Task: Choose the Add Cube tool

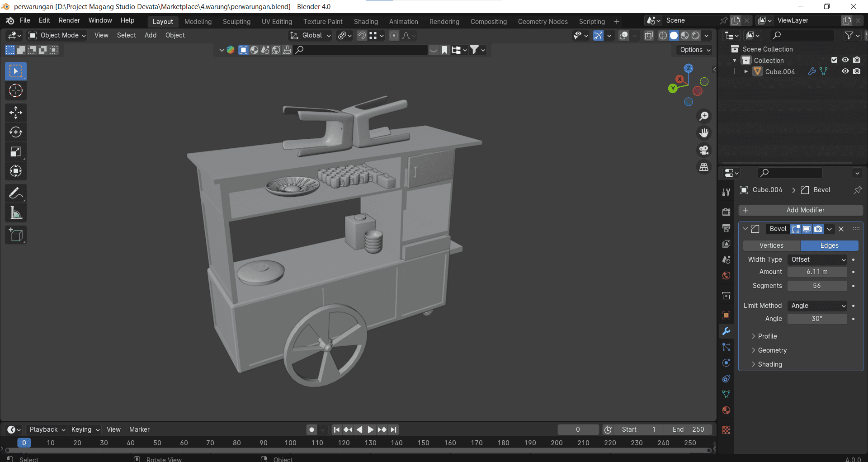Action: pos(16,235)
